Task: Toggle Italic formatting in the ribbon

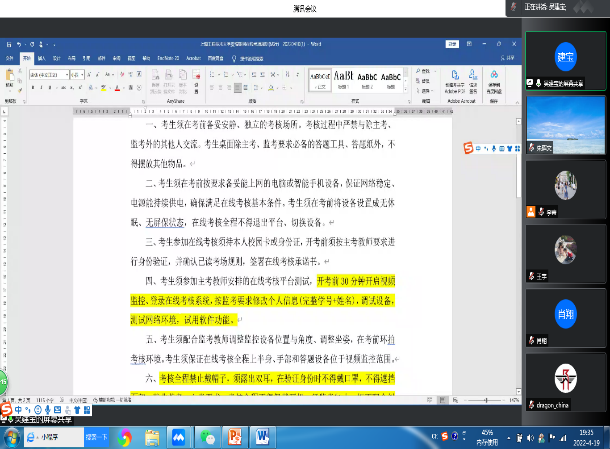Action: (x=41, y=86)
